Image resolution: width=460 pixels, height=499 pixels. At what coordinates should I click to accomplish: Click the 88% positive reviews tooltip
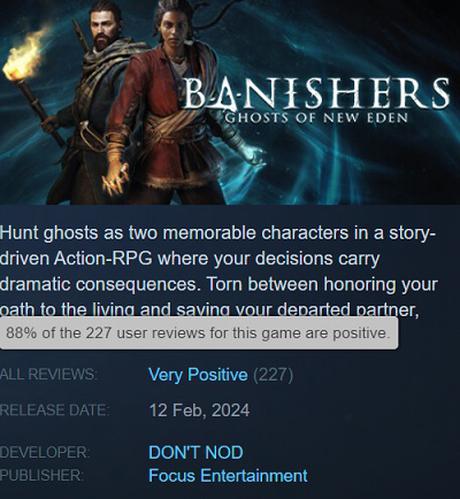[x=199, y=333]
